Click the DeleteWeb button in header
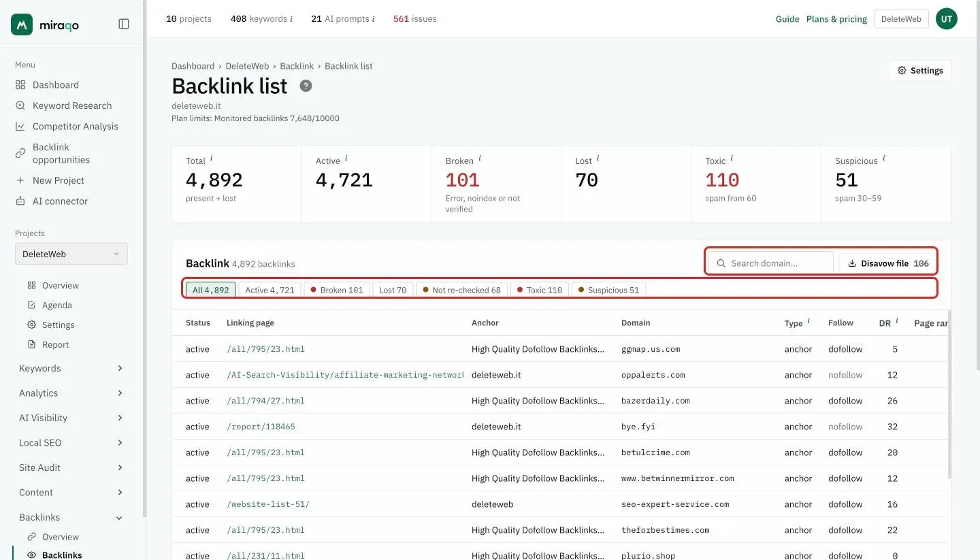This screenshot has height=560, width=980. [901, 19]
